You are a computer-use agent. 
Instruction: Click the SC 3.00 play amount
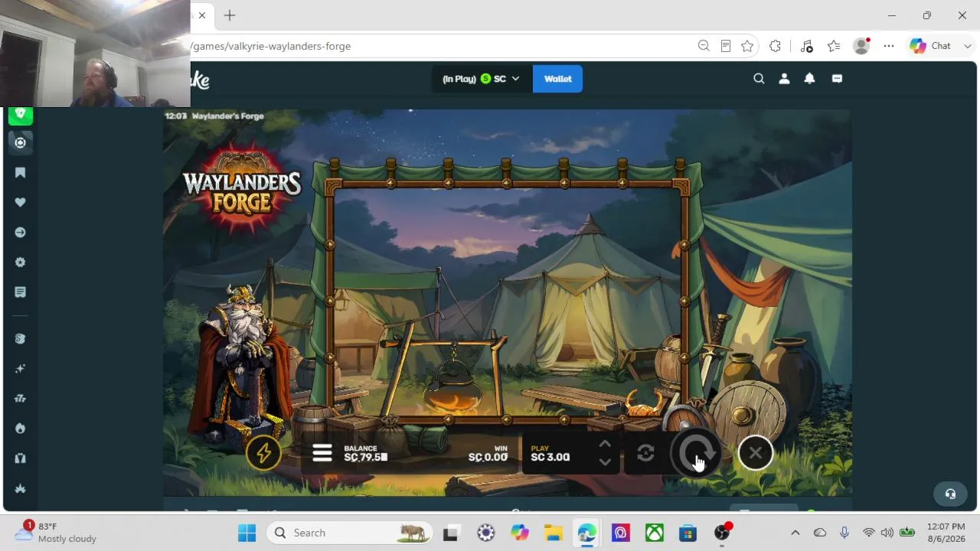tap(550, 458)
